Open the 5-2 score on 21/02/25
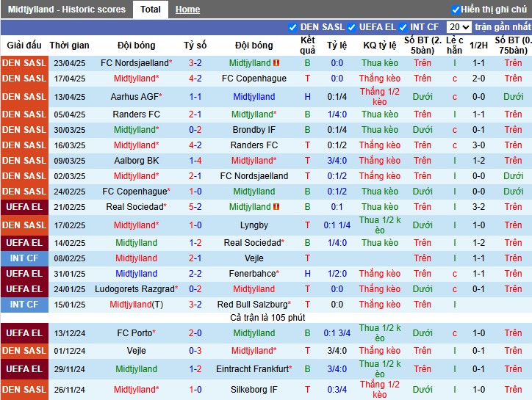Viewport: 532px width, 400px height. (x=195, y=207)
